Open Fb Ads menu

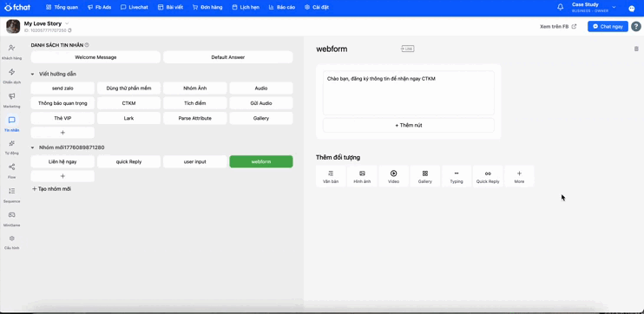[x=100, y=7]
